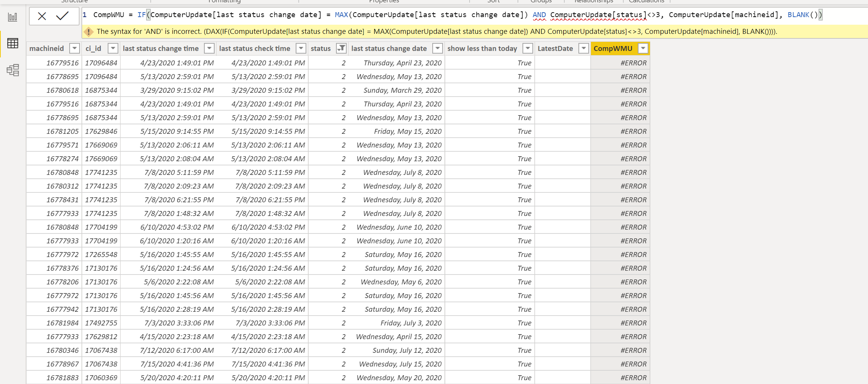This screenshot has height=384, width=868.
Task: Select ci_id cell 17629846
Action: 101,131
